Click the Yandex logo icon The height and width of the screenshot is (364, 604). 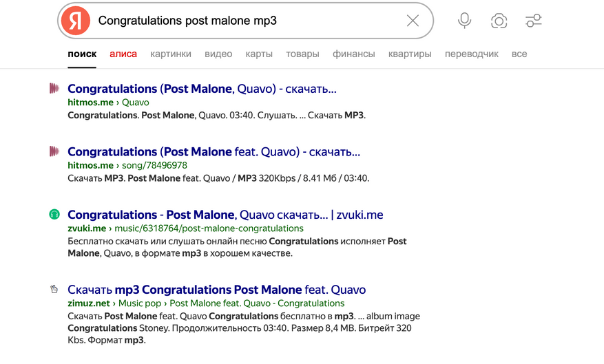pyautogui.click(x=75, y=21)
